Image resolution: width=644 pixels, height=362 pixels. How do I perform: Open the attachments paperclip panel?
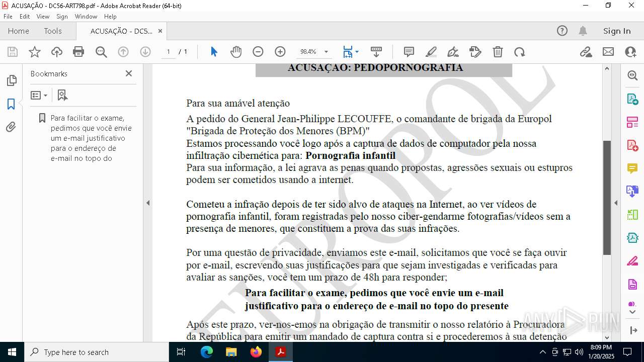point(11,127)
